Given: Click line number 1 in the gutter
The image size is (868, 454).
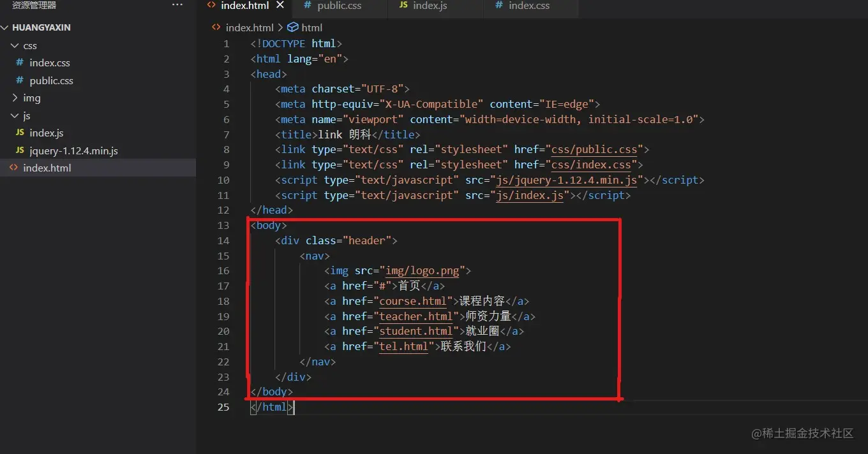Looking at the screenshot, I should pyautogui.click(x=226, y=44).
